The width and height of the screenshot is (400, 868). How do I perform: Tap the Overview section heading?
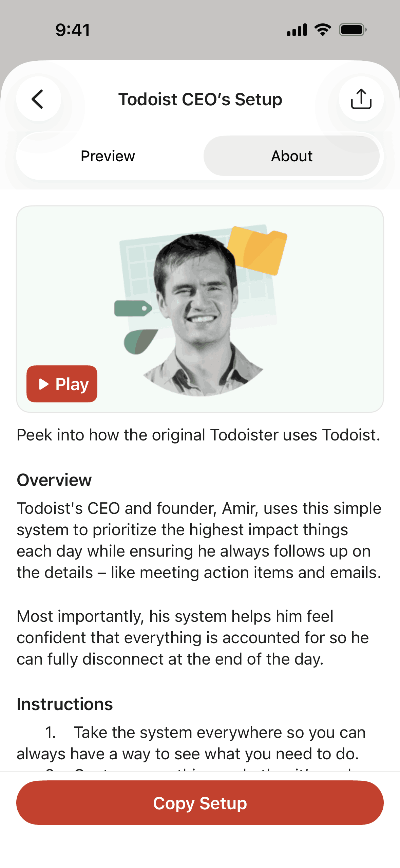click(54, 480)
